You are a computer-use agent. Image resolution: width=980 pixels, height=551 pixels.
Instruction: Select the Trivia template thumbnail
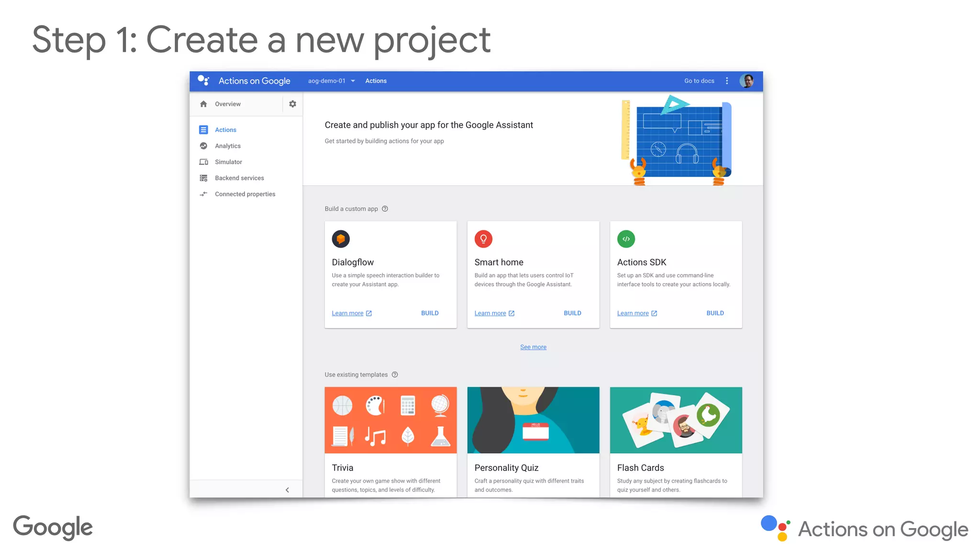(x=390, y=420)
